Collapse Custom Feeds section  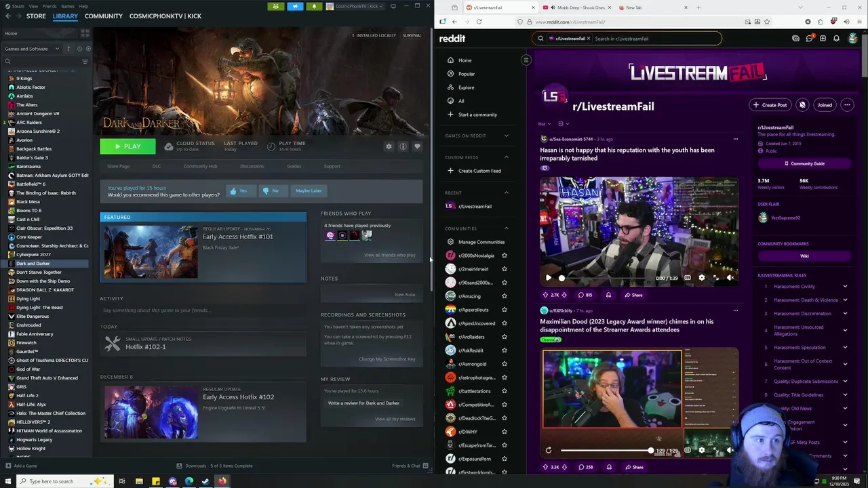click(x=506, y=157)
